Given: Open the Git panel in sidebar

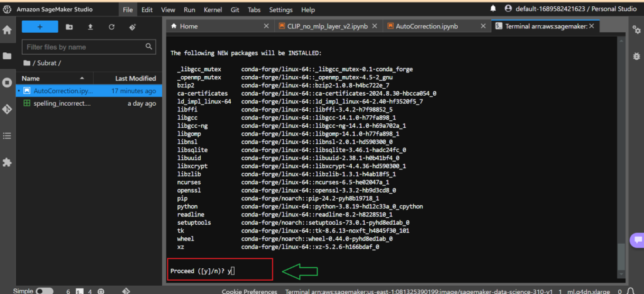Looking at the screenshot, I should (x=7, y=109).
